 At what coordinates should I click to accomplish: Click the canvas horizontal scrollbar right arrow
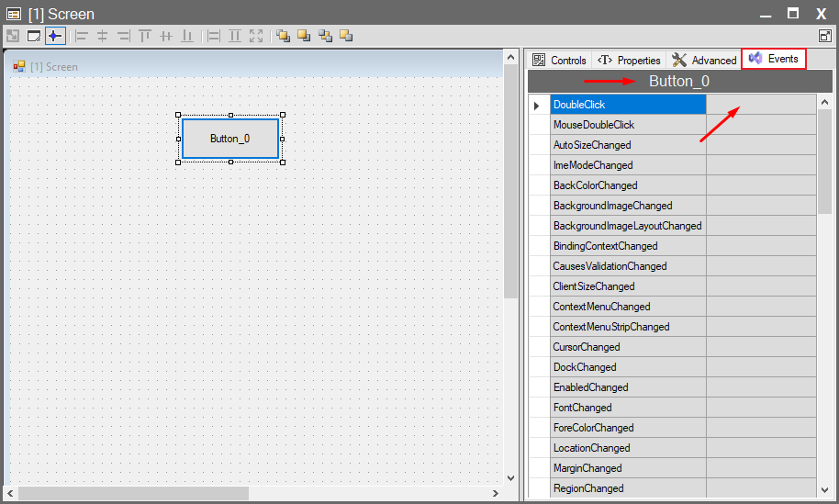point(496,493)
